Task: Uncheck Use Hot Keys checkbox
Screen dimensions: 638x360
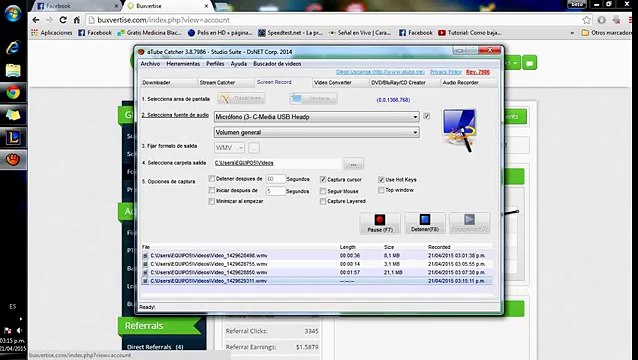Action: [x=381, y=179]
